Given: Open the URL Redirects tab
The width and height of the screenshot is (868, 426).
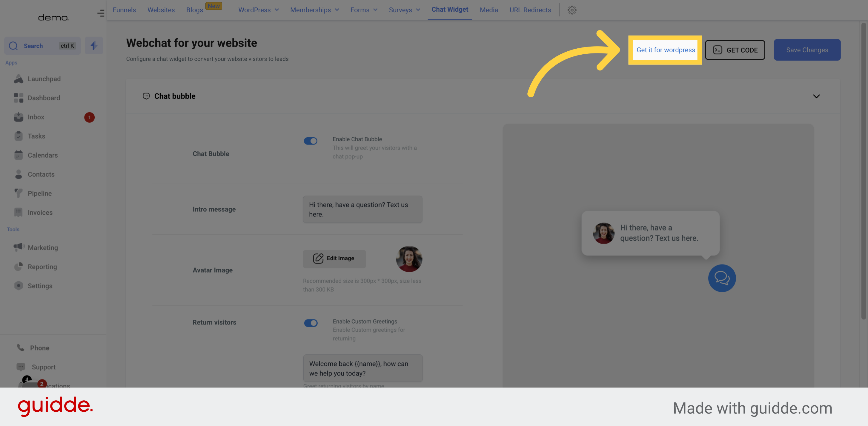Looking at the screenshot, I should (x=530, y=10).
